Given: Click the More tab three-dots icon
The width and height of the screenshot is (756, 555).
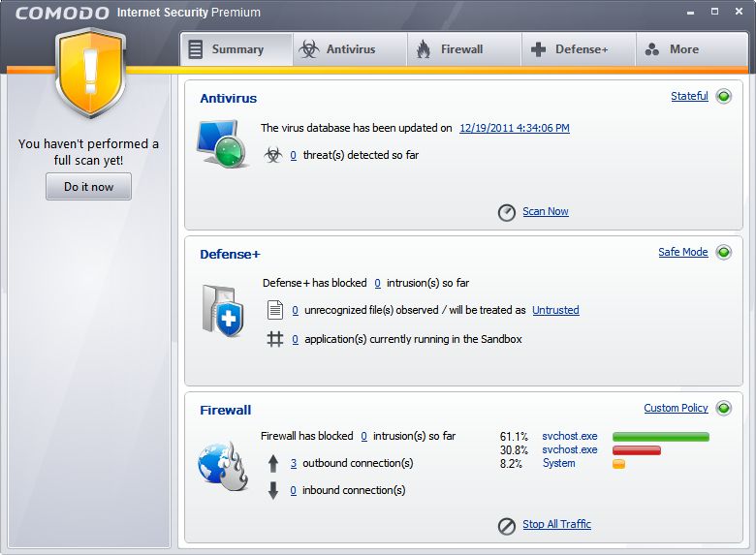Looking at the screenshot, I should point(652,49).
